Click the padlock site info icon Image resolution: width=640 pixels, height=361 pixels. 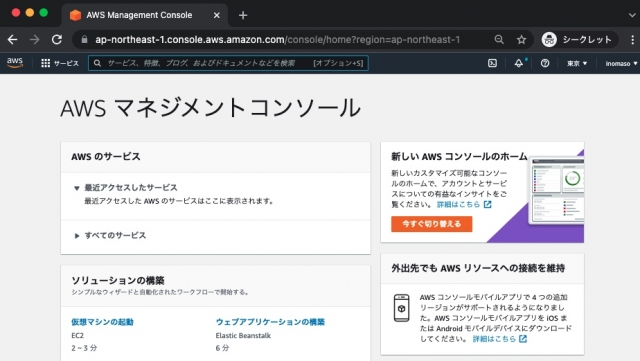point(84,40)
